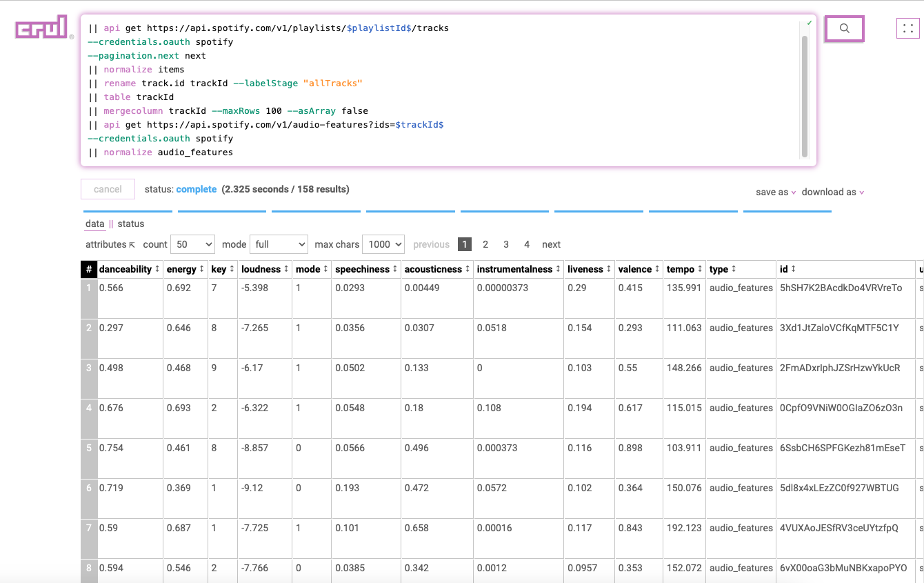The image size is (924, 583).
Task: Expand the download as menu
Action: click(832, 192)
